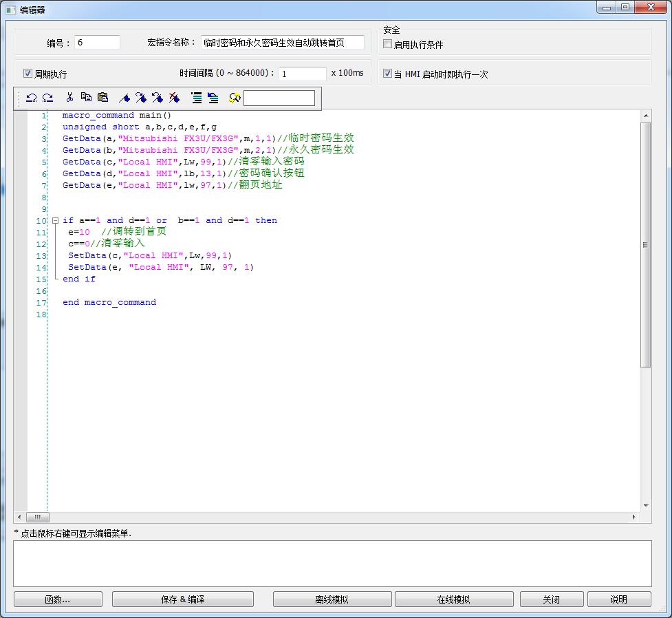Uncheck 当 HMI 启动时即执行一次 option
Image resolution: width=672 pixels, height=618 pixels.
pyautogui.click(x=388, y=74)
